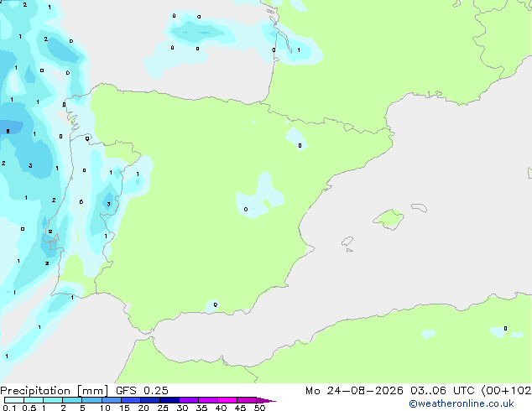Screen dimensions: 532x411
Task: Pick the 35–40 mm legend swatch
Action: tap(207, 400)
